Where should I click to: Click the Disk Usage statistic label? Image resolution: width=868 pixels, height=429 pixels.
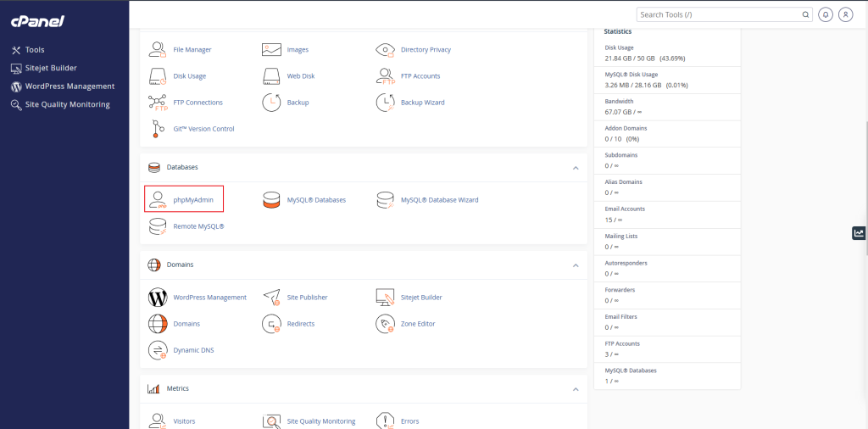tap(619, 47)
